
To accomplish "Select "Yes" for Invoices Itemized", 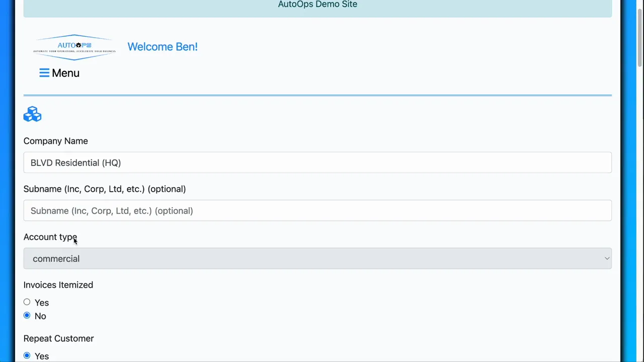I will pos(27,302).
